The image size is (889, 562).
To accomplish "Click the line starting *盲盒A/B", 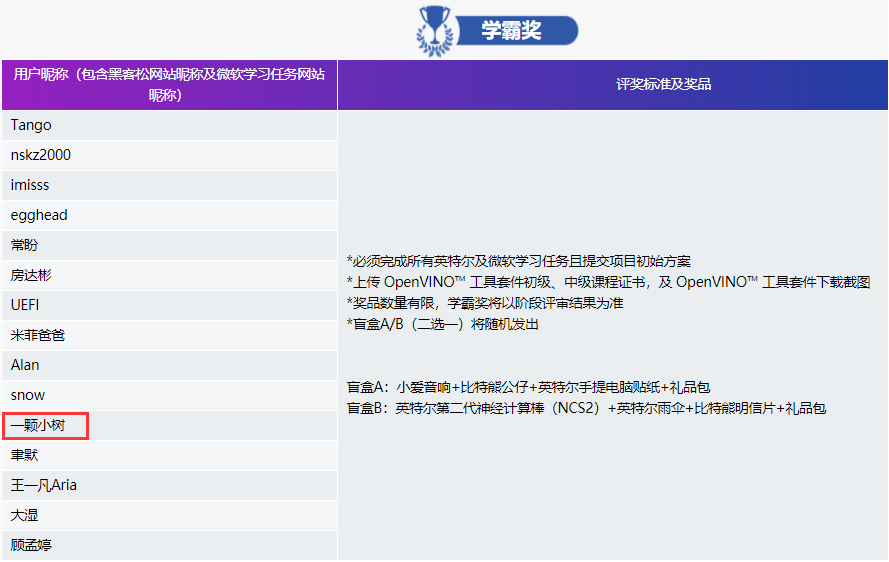I will [443, 324].
